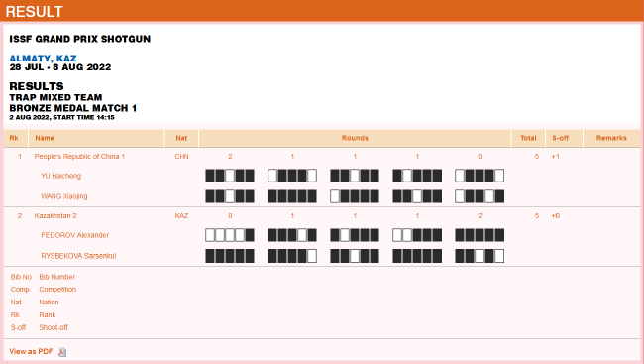The image size is (644, 364).
Task: Select the Total column header
Action: coord(528,138)
